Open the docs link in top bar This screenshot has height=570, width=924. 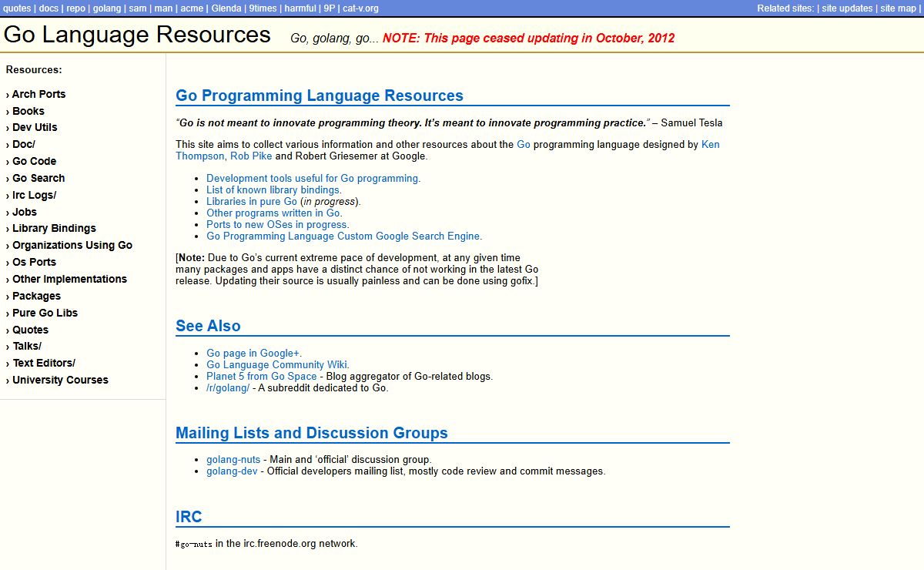tap(49, 8)
